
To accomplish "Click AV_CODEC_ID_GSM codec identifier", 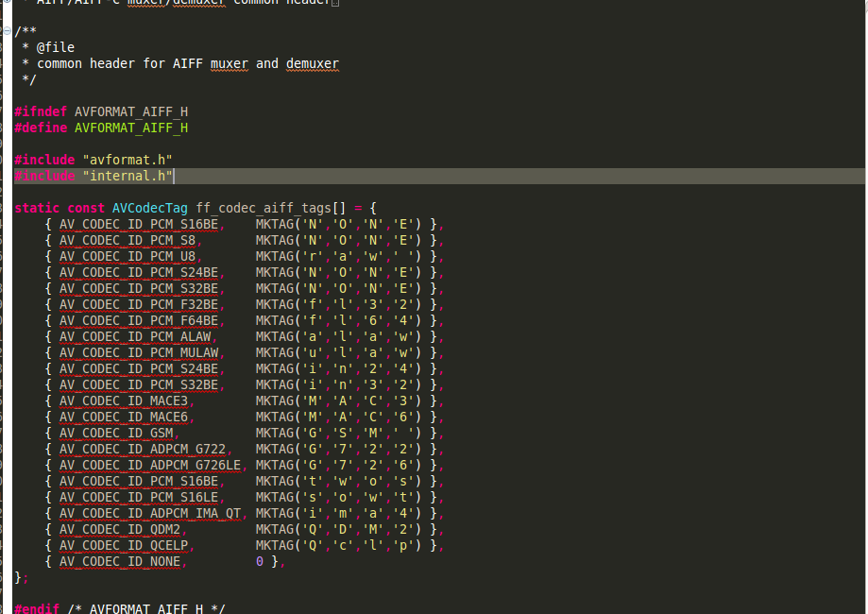I will pyautogui.click(x=116, y=433).
